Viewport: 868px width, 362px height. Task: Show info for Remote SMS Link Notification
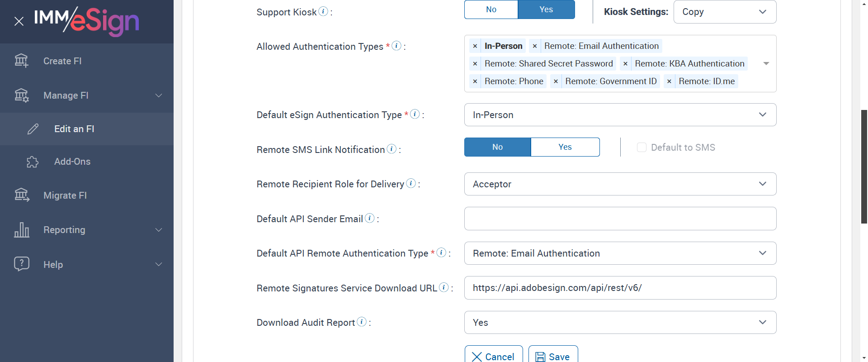(x=392, y=149)
